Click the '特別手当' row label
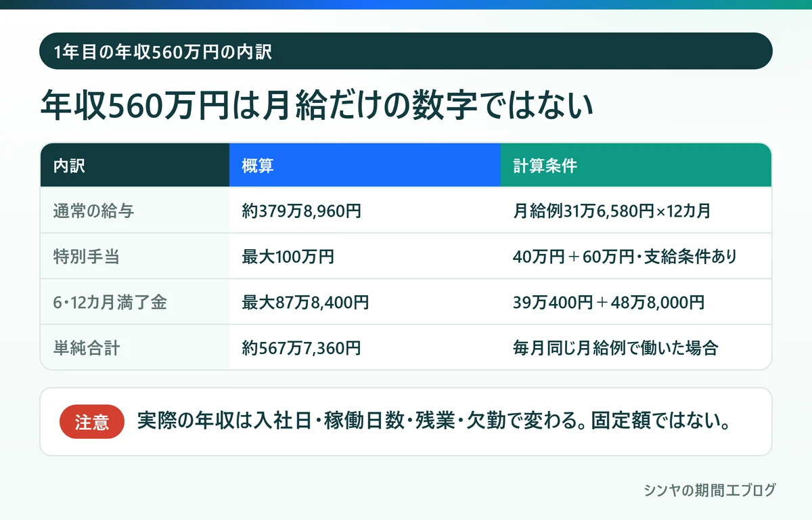 (x=87, y=257)
